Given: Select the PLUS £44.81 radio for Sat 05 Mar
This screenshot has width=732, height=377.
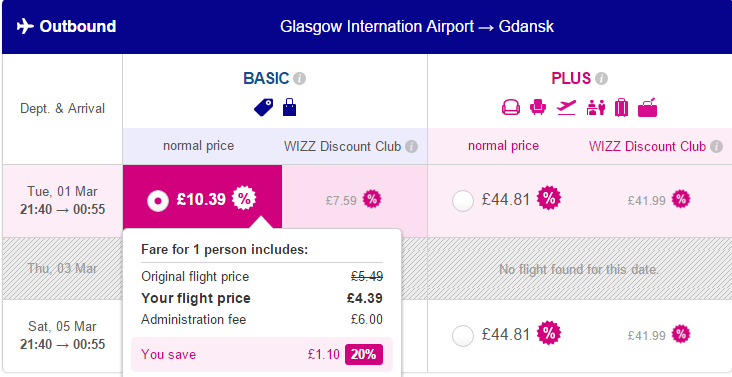Looking at the screenshot, I should click(463, 335).
